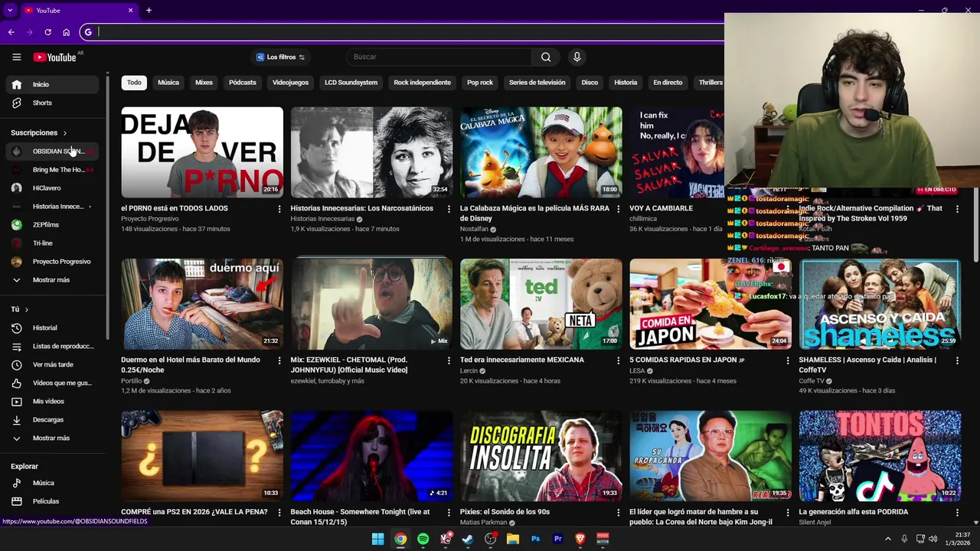Open Spotify from the taskbar
This screenshot has height=551, width=980.
(423, 539)
